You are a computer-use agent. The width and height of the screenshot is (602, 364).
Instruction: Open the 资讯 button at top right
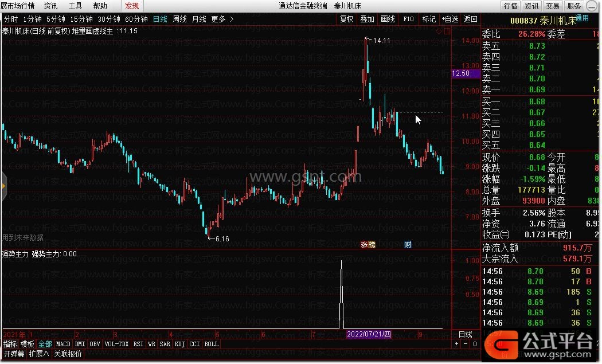point(531,6)
